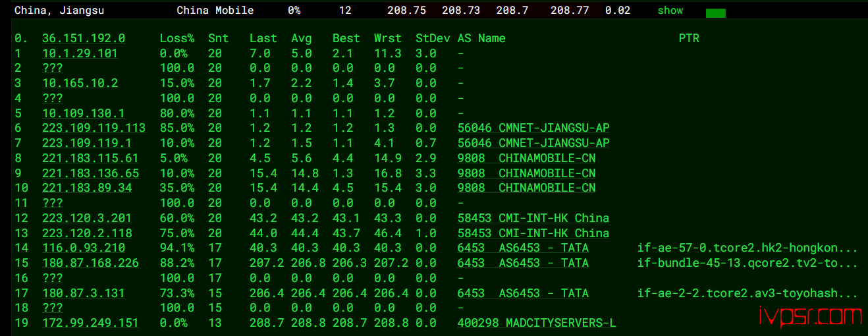Select PTR text if-bundle-45-13.qcore2.tv2-to...
The image size is (868, 336).
coord(747,263)
